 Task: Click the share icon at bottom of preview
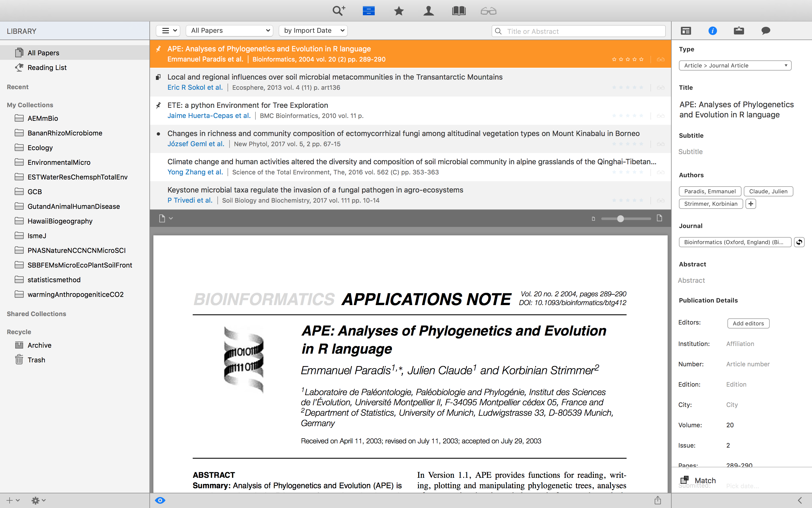(x=658, y=500)
